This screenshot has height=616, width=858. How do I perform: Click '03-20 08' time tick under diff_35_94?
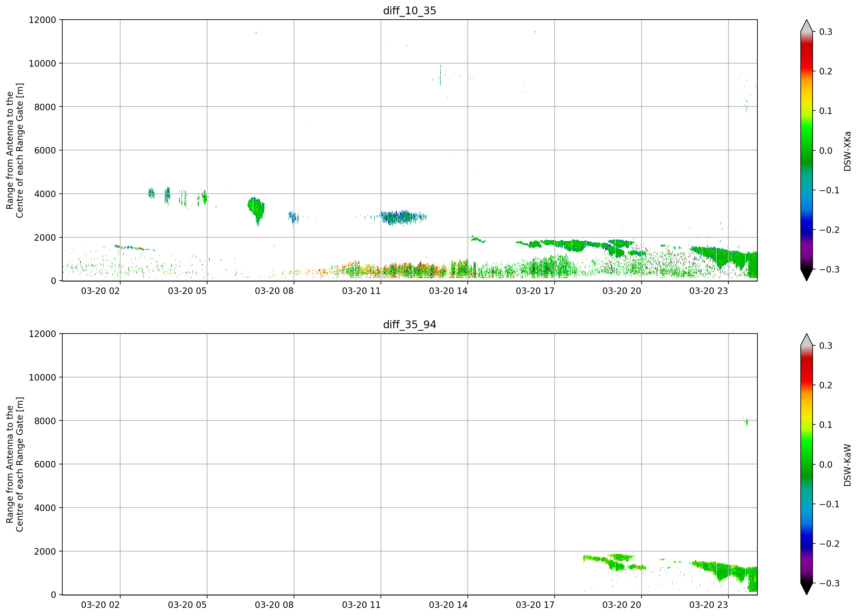click(274, 605)
